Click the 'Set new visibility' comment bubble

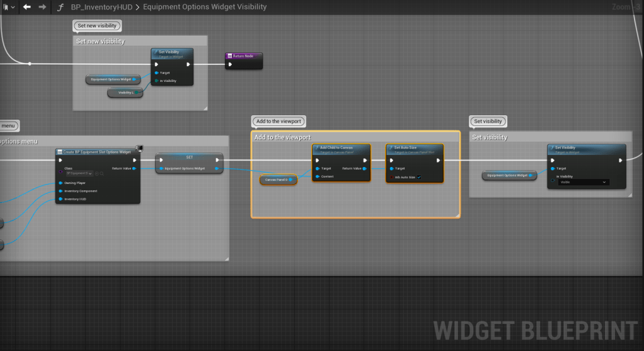pyautogui.click(x=97, y=25)
